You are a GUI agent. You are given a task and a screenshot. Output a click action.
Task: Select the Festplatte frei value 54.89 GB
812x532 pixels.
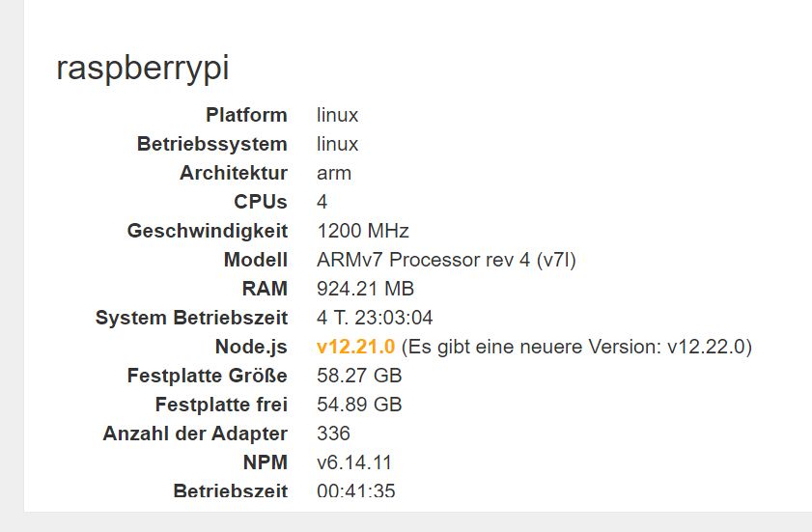359,405
